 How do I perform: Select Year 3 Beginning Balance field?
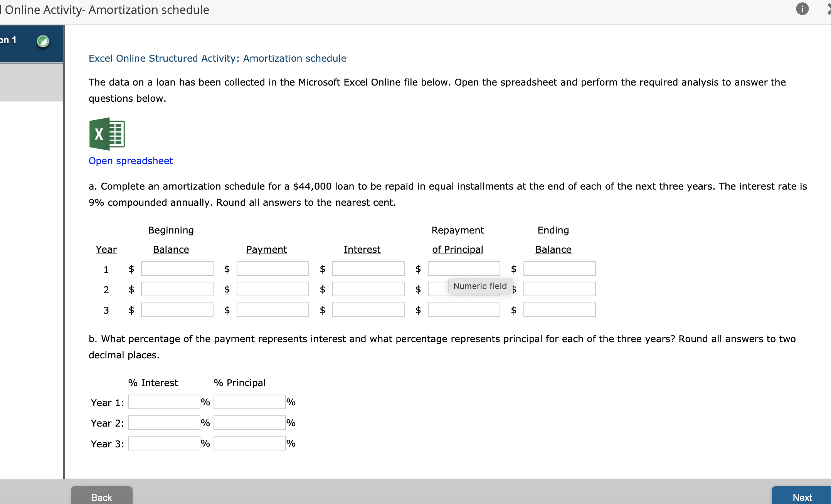pyautogui.click(x=177, y=310)
